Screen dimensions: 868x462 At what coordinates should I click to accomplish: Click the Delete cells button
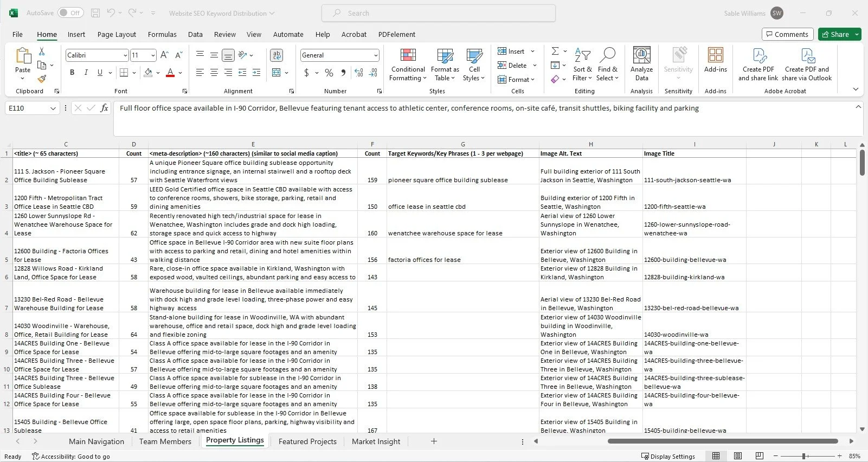pyautogui.click(x=512, y=66)
